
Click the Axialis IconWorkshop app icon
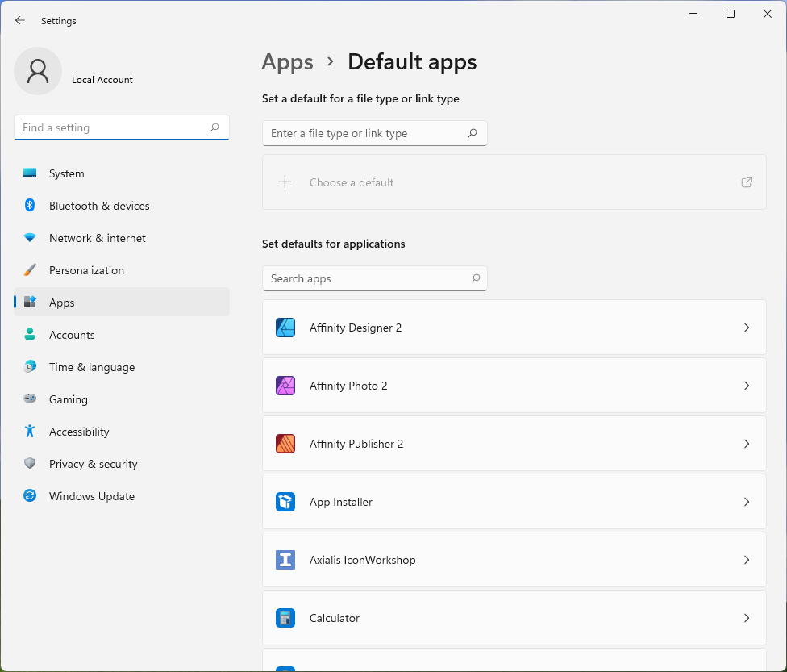(285, 560)
